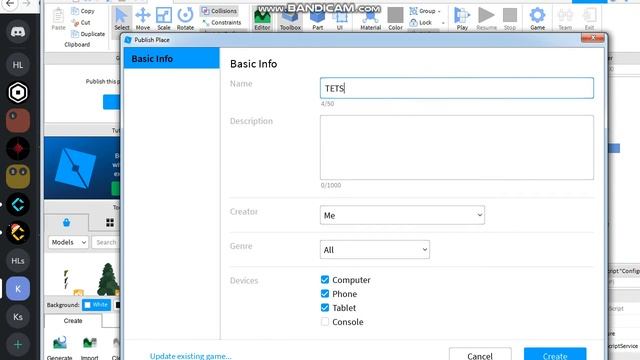Open the HLs server in Discord
The width and height of the screenshot is (640, 360).
click(x=18, y=260)
